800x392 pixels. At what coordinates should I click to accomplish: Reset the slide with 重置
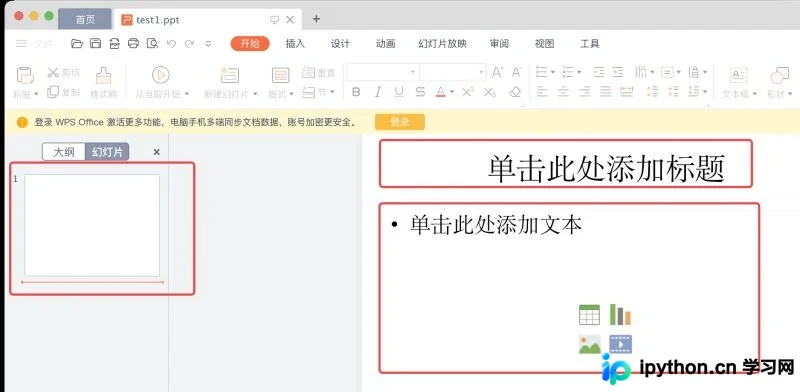point(318,72)
